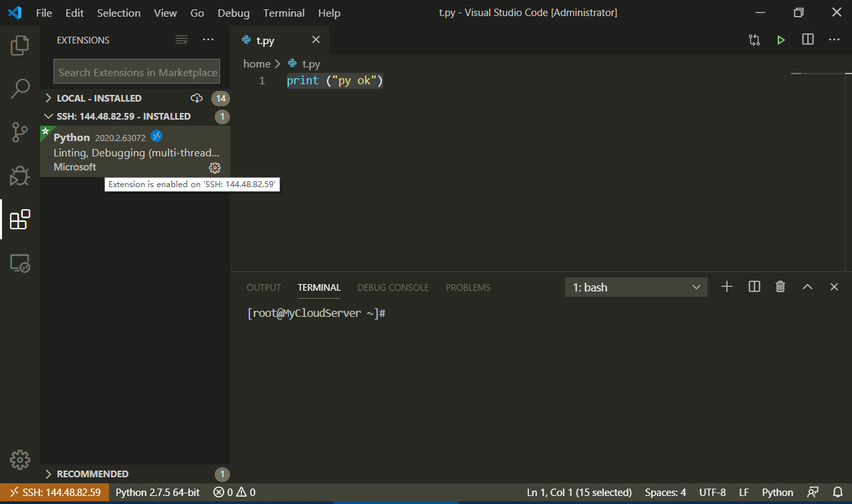Open the Manage gear in activity bar

coord(20,460)
